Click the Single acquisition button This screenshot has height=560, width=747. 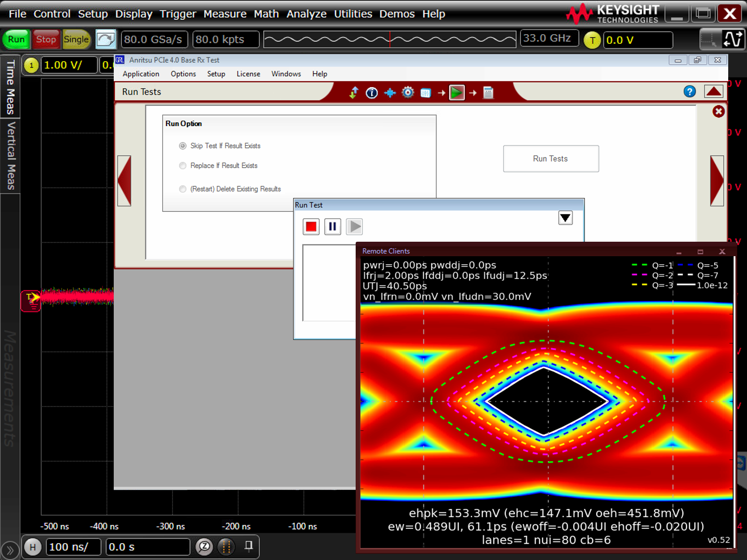(76, 39)
